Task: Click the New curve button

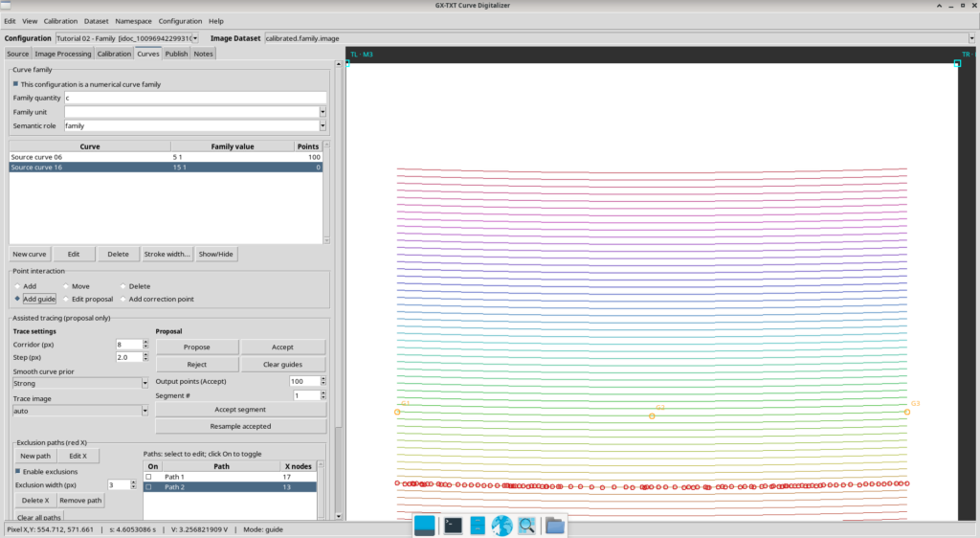Action: pyautogui.click(x=30, y=255)
